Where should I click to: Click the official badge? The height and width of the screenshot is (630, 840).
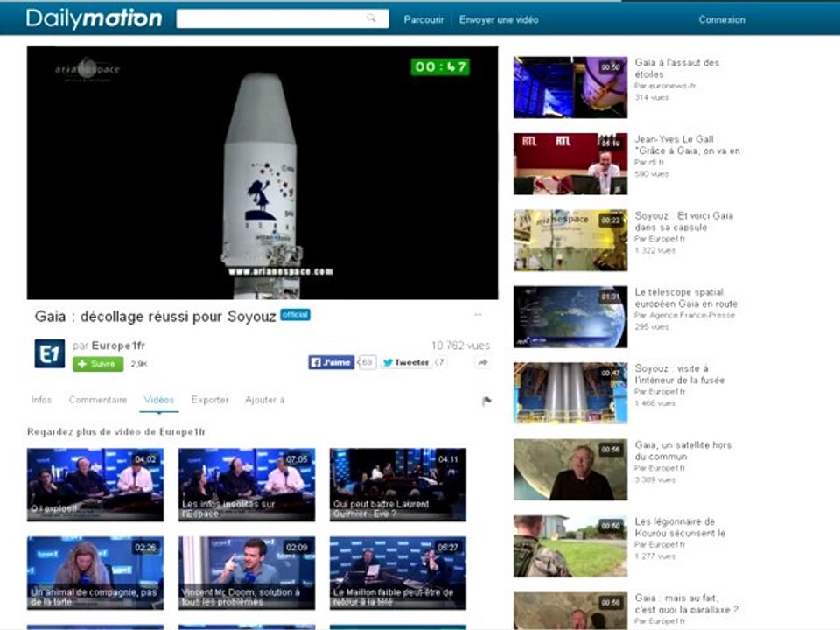pos(295,314)
